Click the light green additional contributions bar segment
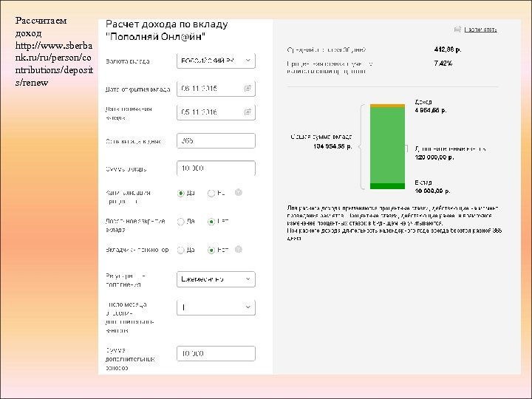Screen dimensions: 532x399 (x=387, y=146)
